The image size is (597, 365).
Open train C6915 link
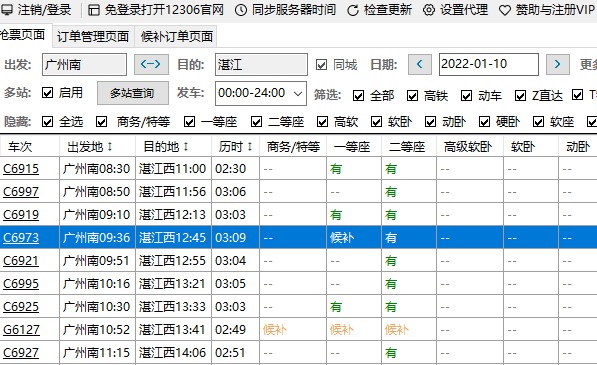[x=21, y=169]
